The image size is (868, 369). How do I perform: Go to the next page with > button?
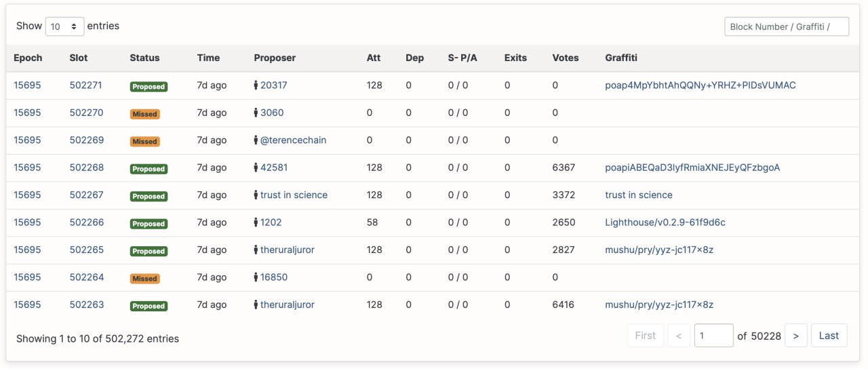(x=795, y=336)
